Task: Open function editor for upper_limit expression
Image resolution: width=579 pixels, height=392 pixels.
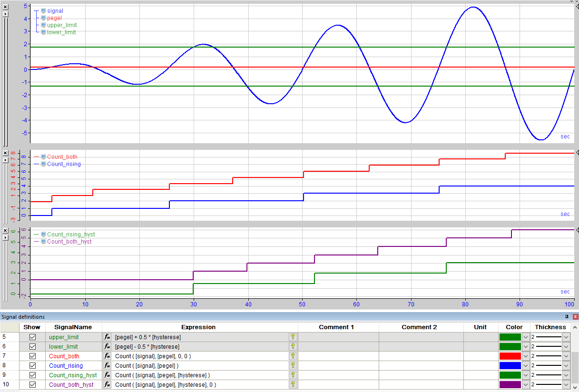Action: pyautogui.click(x=108, y=337)
